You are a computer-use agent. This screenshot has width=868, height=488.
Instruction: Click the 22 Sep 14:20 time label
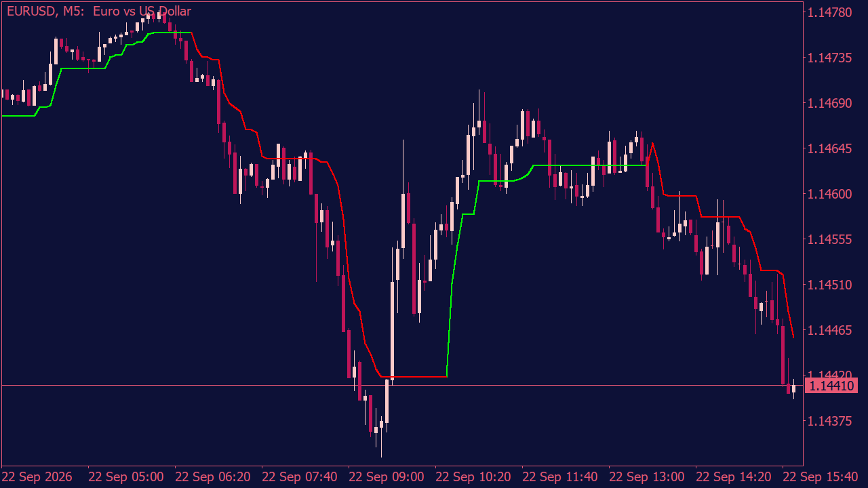tap(734, 476)
